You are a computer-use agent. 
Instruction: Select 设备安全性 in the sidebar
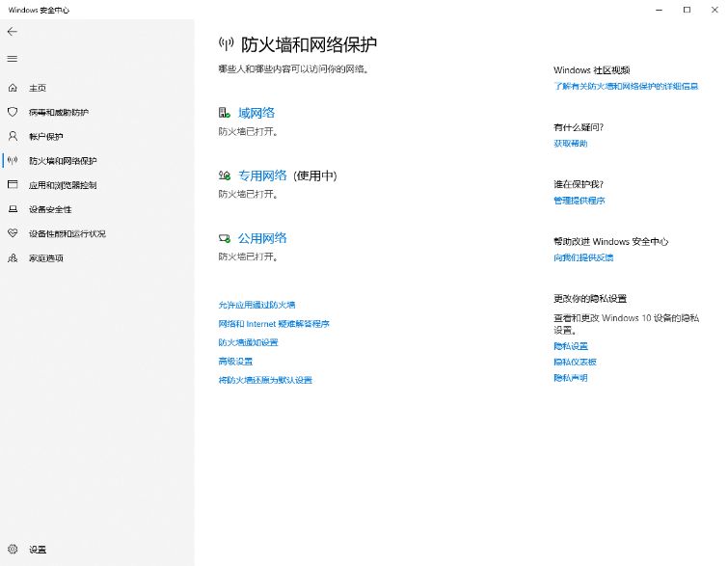pyautogui.click(x=50, y=209)
